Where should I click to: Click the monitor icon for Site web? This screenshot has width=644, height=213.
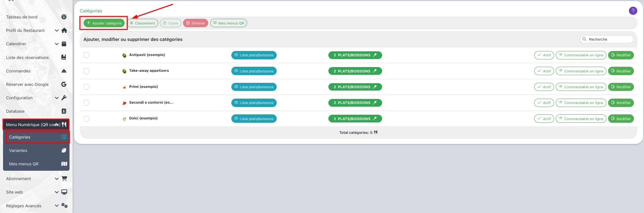(64, 192)
